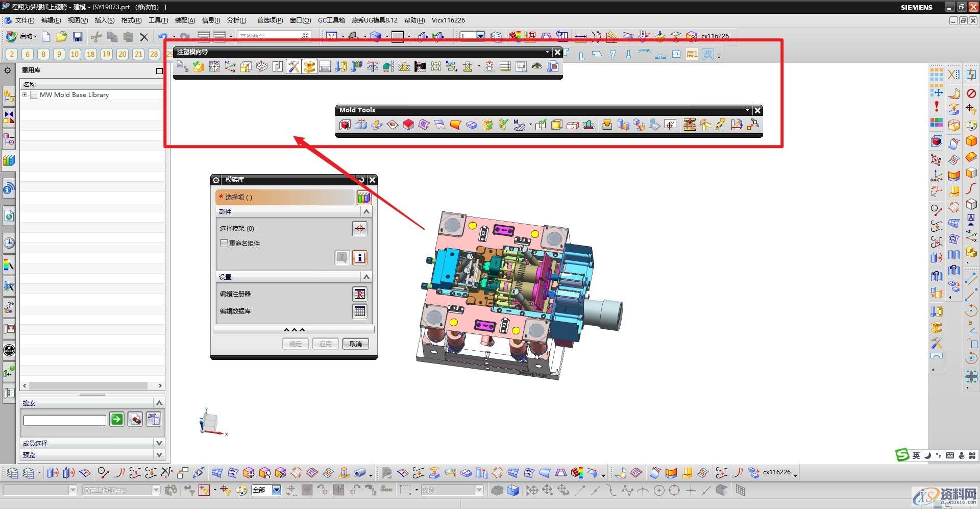Click the bookshelf library icon in 模架库 dialog
Screen dimensions: 980x509
(x=363, y=197)
